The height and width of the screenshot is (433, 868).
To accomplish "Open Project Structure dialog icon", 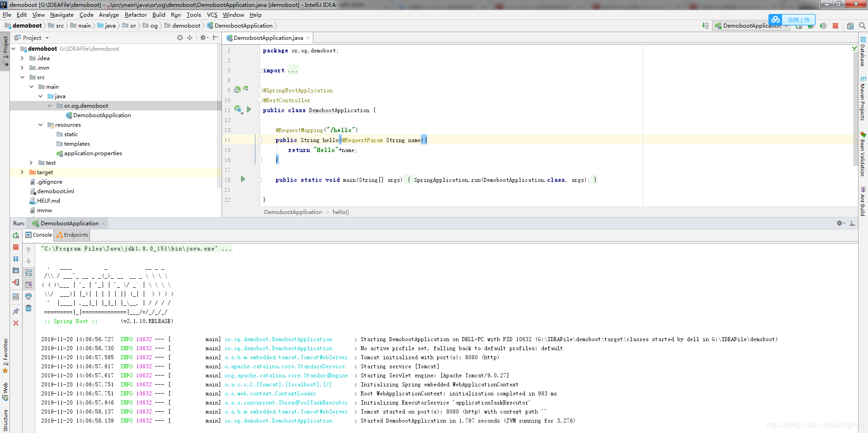I will click(x=850, y=26).
